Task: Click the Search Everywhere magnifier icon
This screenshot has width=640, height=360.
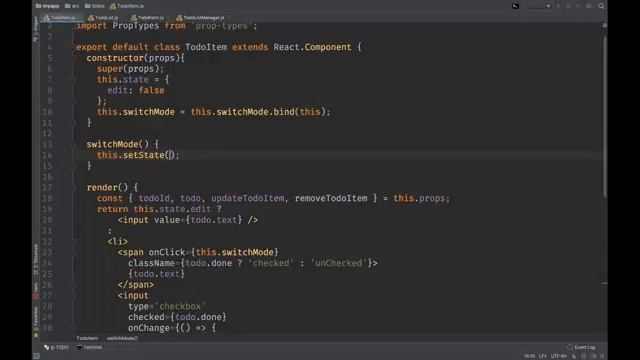Action: pos(601,6)
